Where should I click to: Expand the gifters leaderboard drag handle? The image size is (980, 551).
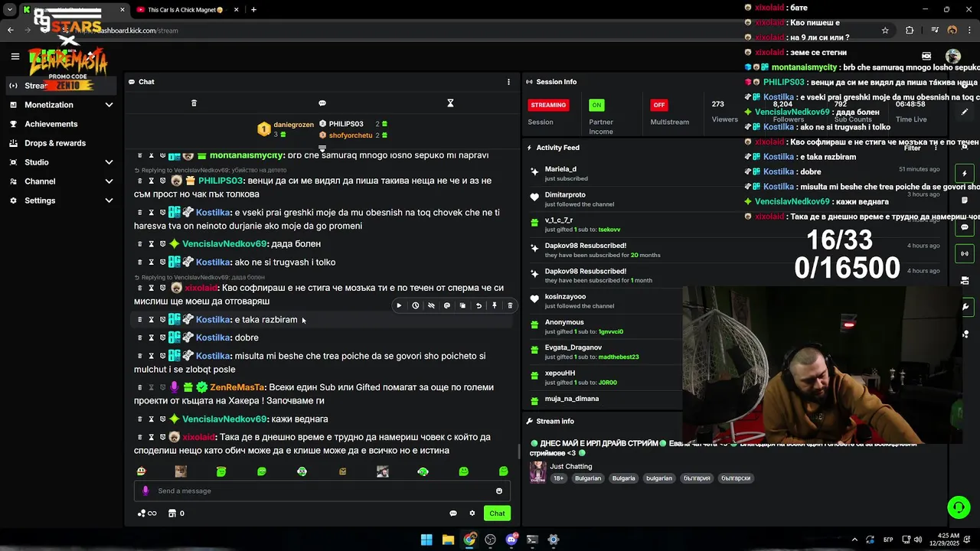(322, 148)
